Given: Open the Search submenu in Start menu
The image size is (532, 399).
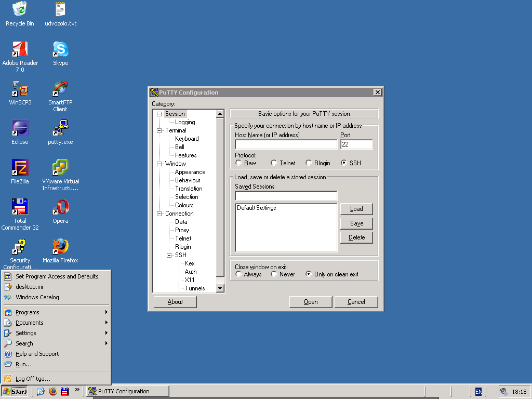Looking at the screenshot, I should click(x=56, y=343).
